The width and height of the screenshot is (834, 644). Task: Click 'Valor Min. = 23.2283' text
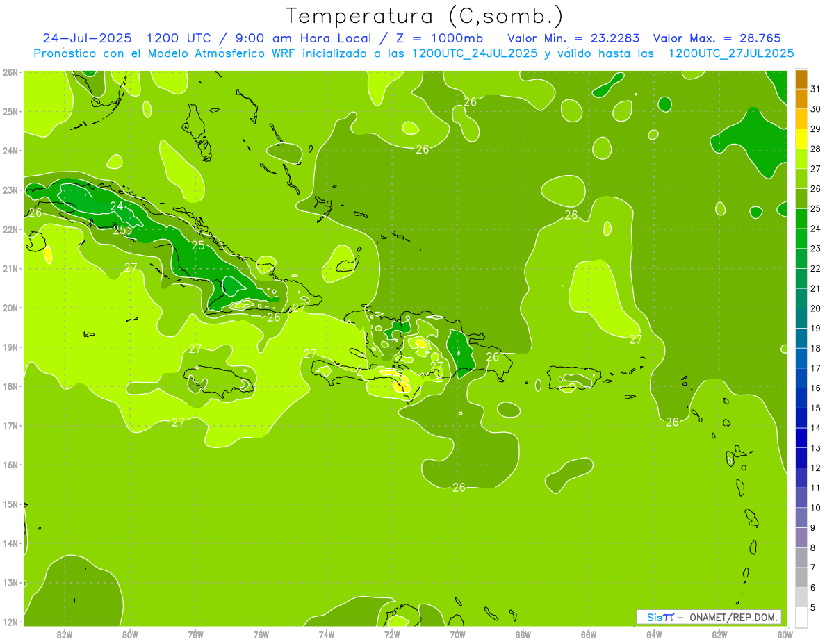coord(574,38)
